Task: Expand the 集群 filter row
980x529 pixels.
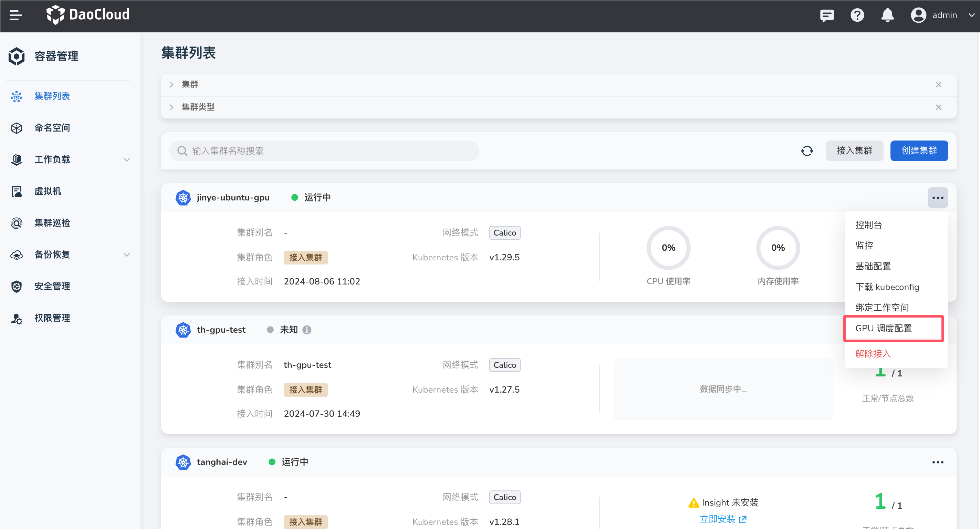Action: [171, 84]
